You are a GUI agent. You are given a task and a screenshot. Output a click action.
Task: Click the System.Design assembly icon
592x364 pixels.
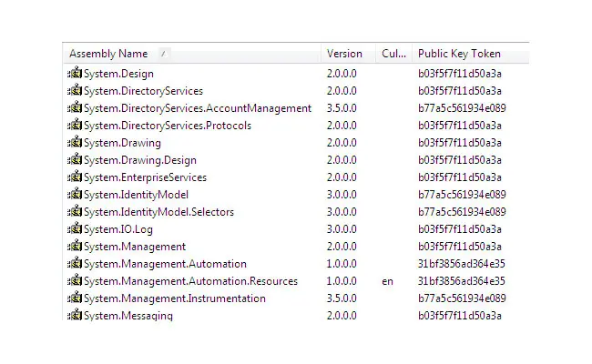tap(75, 73)
